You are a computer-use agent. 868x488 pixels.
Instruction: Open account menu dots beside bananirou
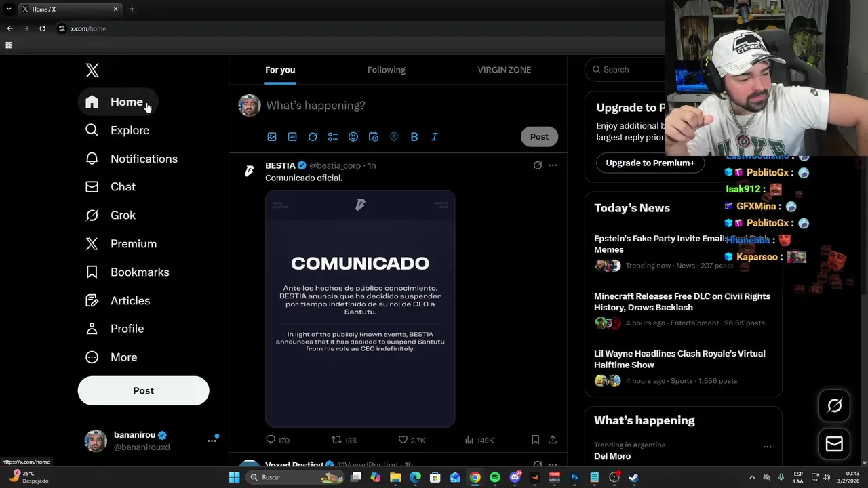[212, 441]
